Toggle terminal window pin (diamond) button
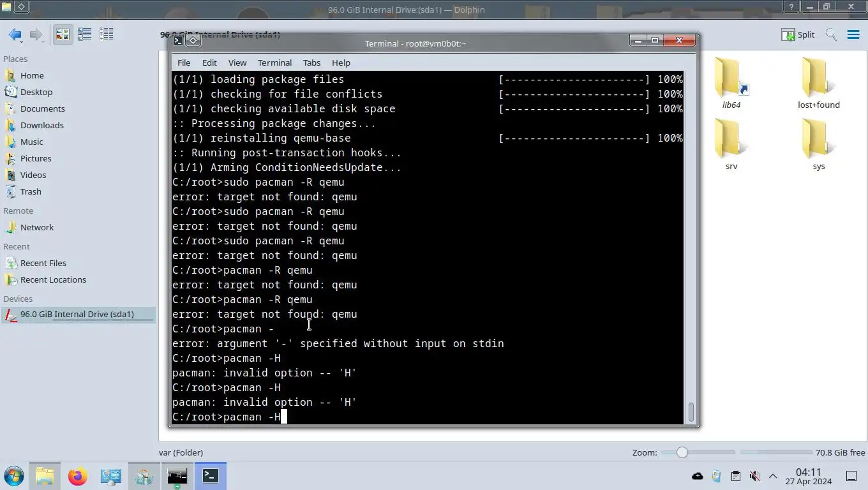 click(193, 41)
